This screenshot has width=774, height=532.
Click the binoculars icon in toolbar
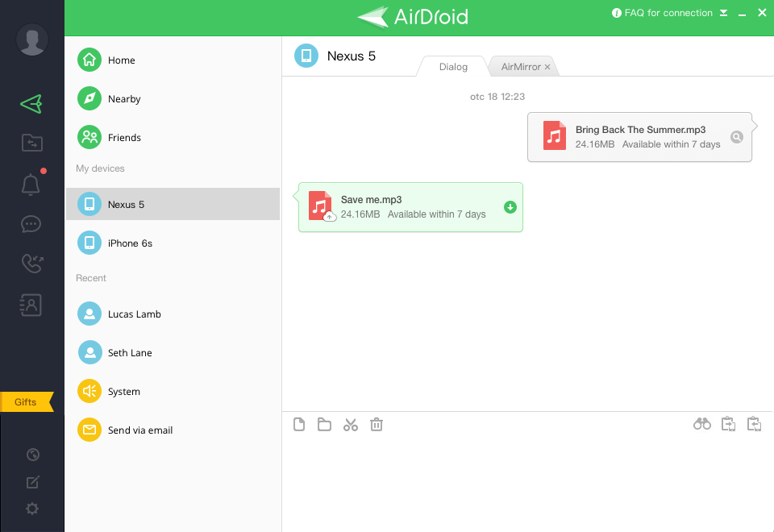(x=702, y=424)
